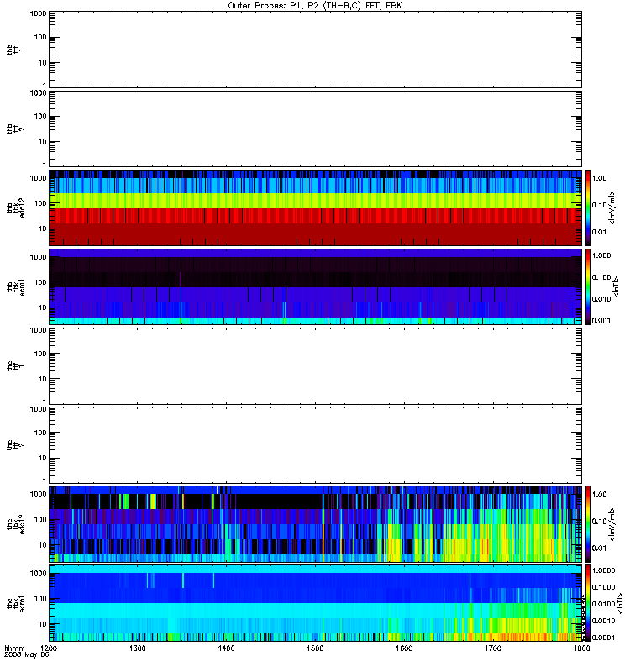
Task: Click the plot title 'Outer Probes: P1, P2 (TH-B,C) FFT, FBK'
Action: pyautogui.click(x=315, y=6)
